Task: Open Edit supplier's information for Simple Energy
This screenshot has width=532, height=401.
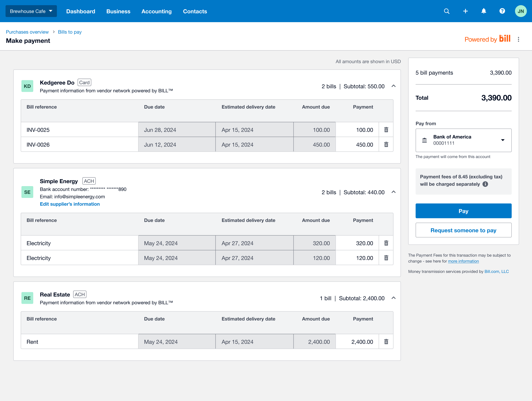Action: click(x=70, y=204)
